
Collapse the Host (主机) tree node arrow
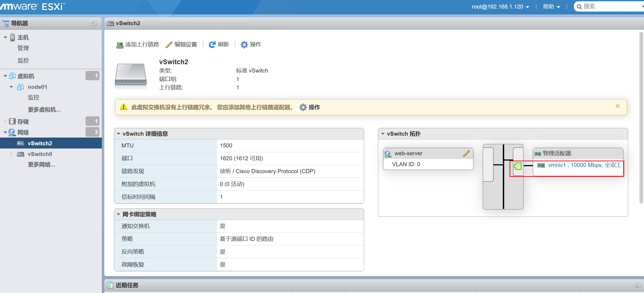point(5,37)
